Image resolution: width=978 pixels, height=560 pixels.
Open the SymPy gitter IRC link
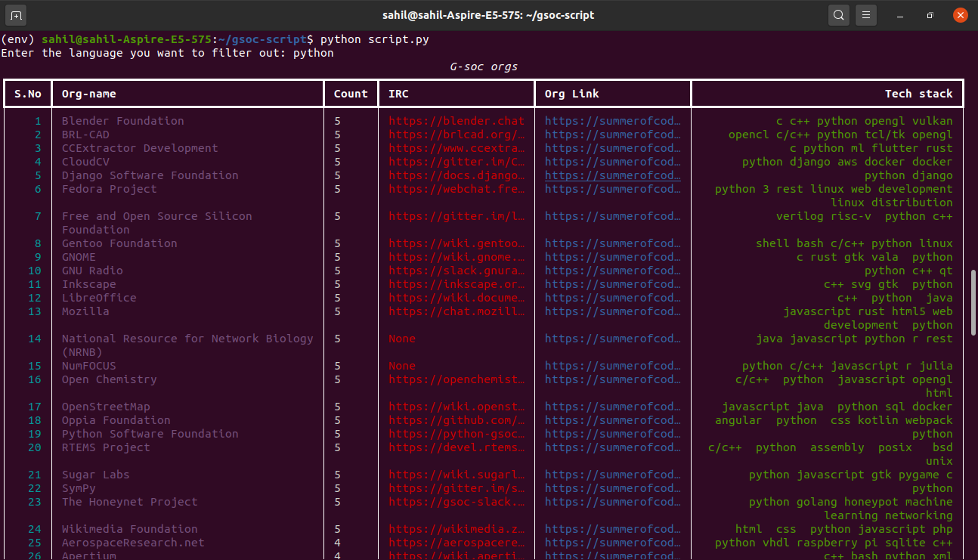457,488
